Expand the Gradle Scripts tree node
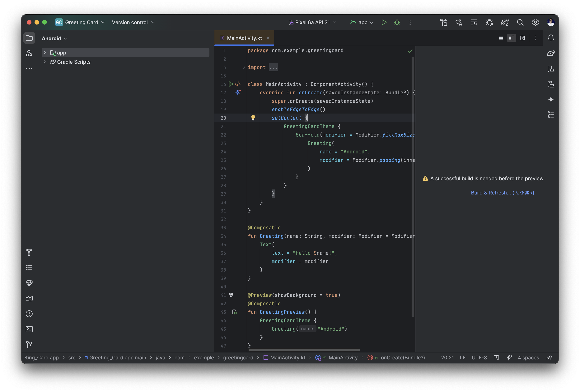This screenshot has height=392, width=580. (45, 62)
